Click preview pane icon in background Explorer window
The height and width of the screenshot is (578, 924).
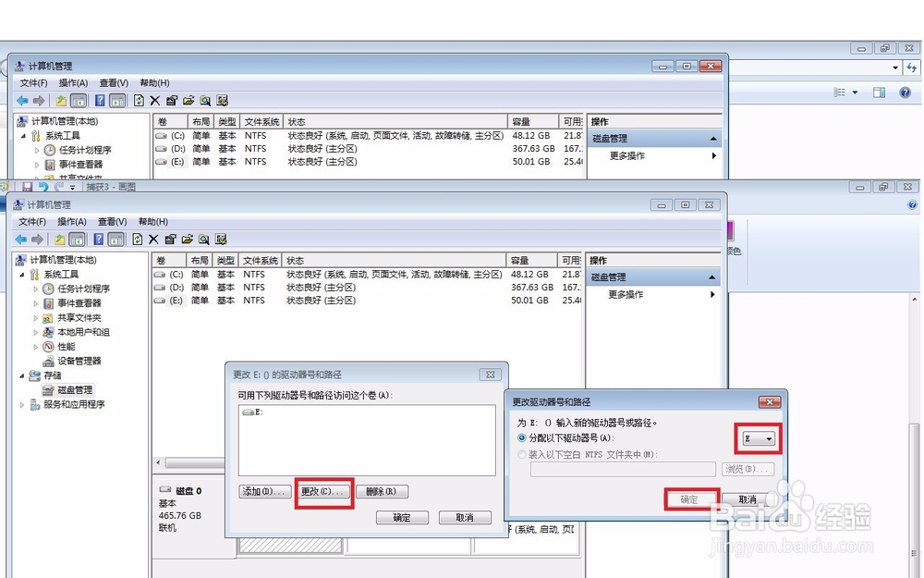point(880,92)
